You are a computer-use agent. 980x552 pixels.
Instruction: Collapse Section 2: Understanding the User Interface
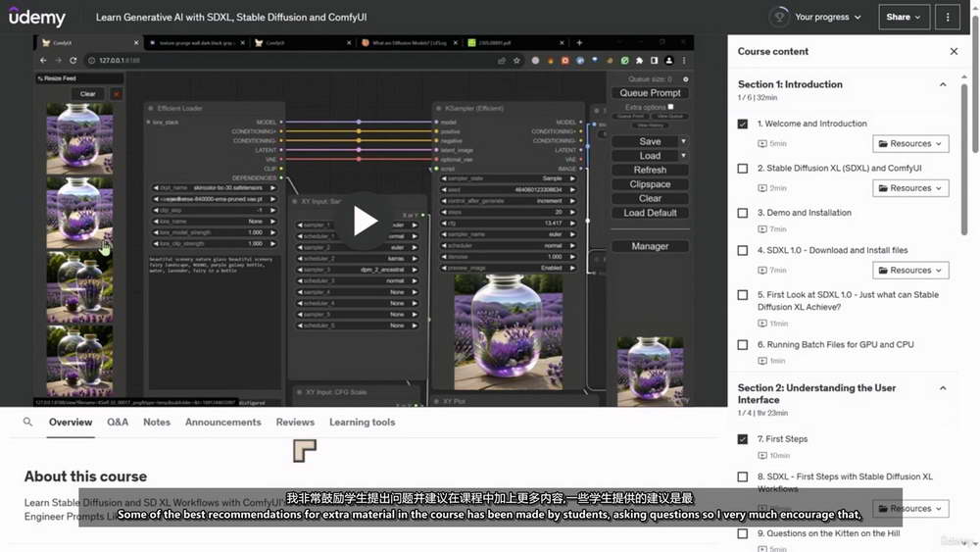click(943, 388)
